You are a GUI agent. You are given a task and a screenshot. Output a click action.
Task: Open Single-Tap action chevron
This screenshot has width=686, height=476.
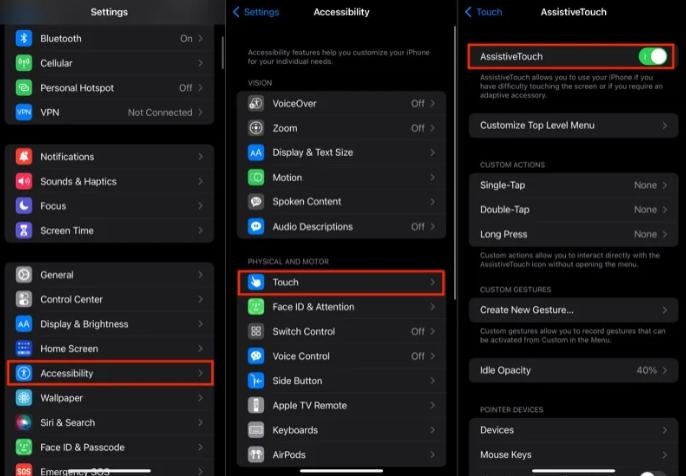click(665, 185)
